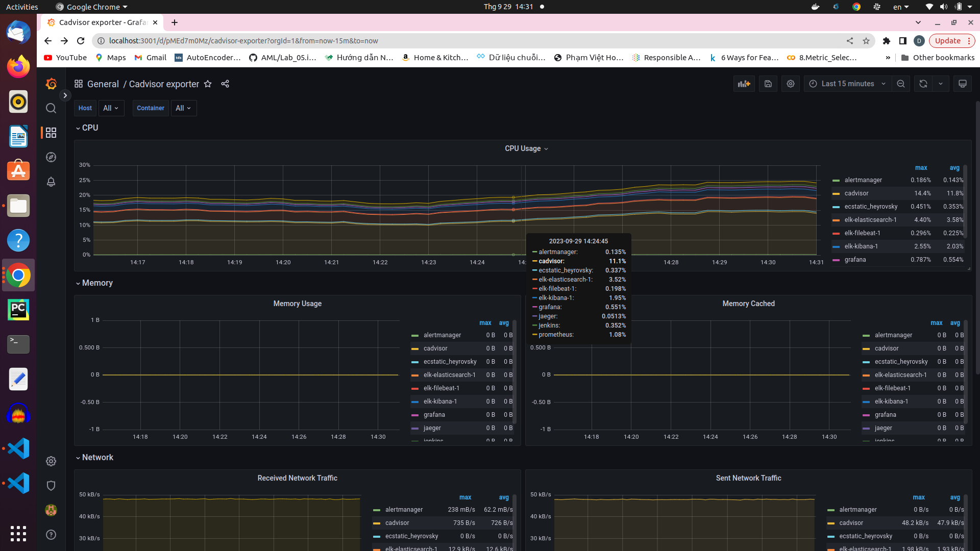Screen dimensions: 980x551
Task: Share the dashboard via share icon
Action: [225, 84]
